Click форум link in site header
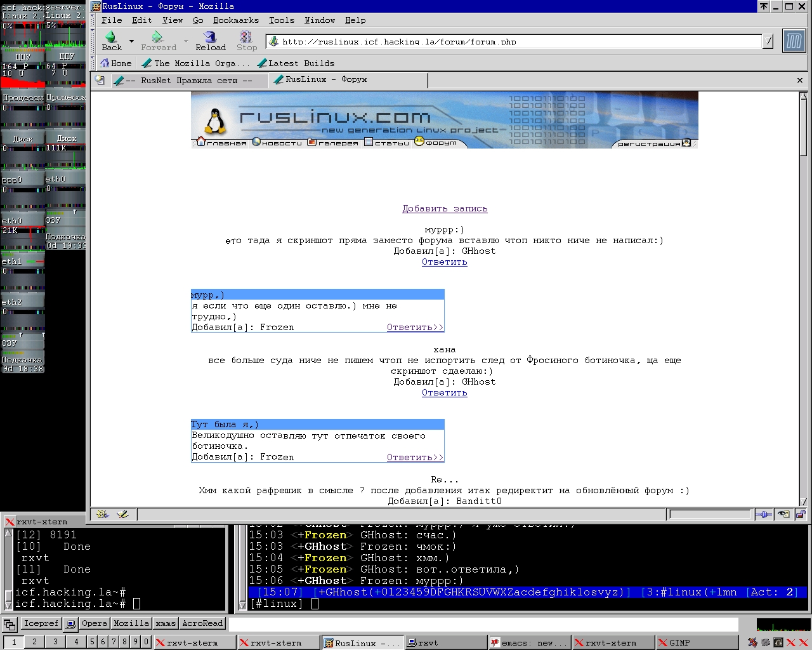The width and height of the screenshot is (812, 650). pyautogui.click(x=436, y=142)
